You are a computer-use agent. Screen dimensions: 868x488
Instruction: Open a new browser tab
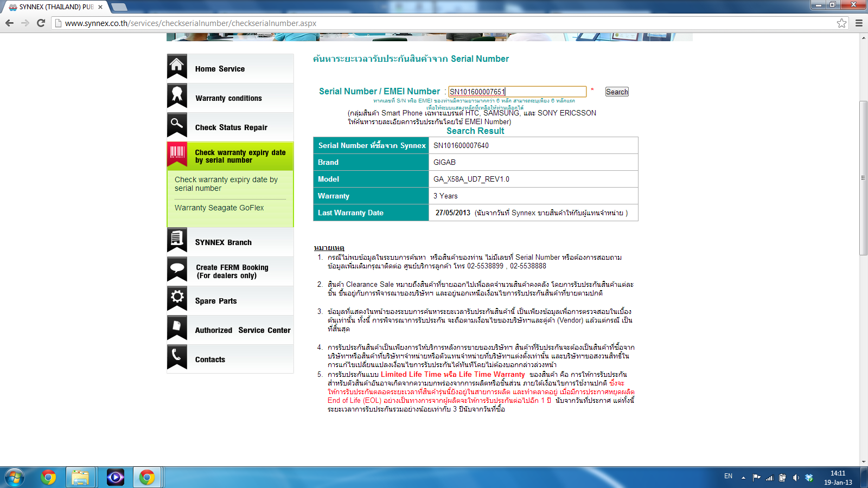119,7
